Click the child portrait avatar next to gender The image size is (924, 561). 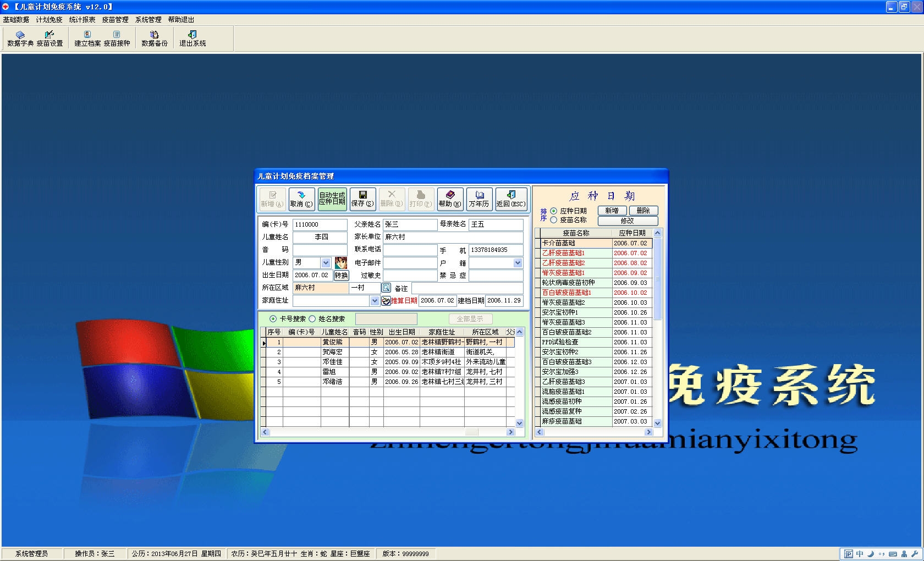click(x=341, y=263)
